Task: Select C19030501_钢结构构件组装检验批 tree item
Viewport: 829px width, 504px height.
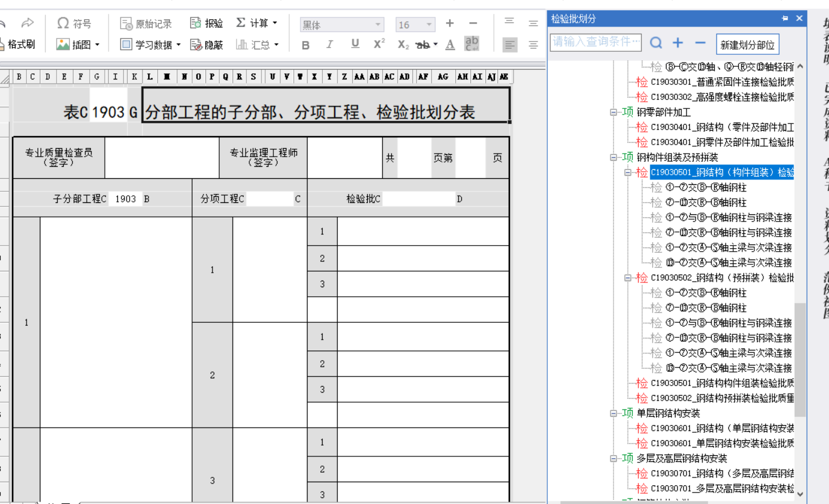Action: click(722, 383)
